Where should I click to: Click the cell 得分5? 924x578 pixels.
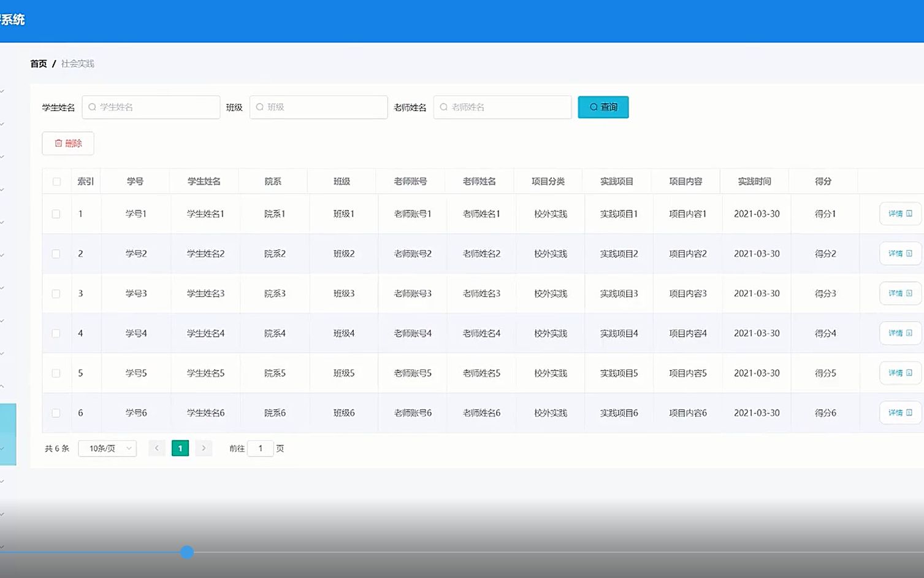(825, 374)
